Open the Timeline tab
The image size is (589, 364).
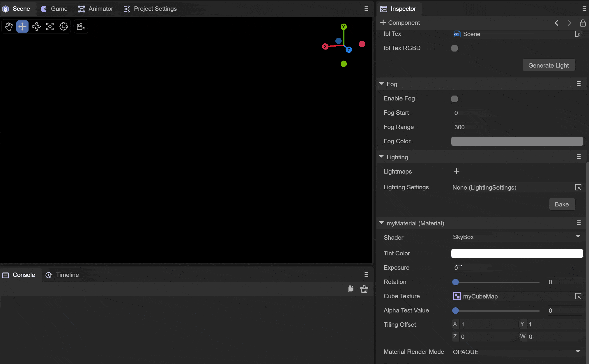coord(62,275)
